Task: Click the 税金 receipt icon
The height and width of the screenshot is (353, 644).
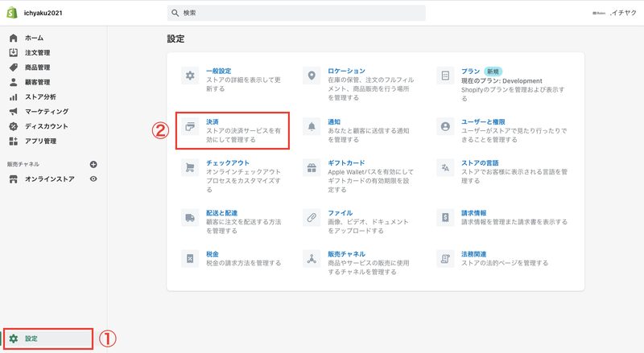Action: click(190, 259)
